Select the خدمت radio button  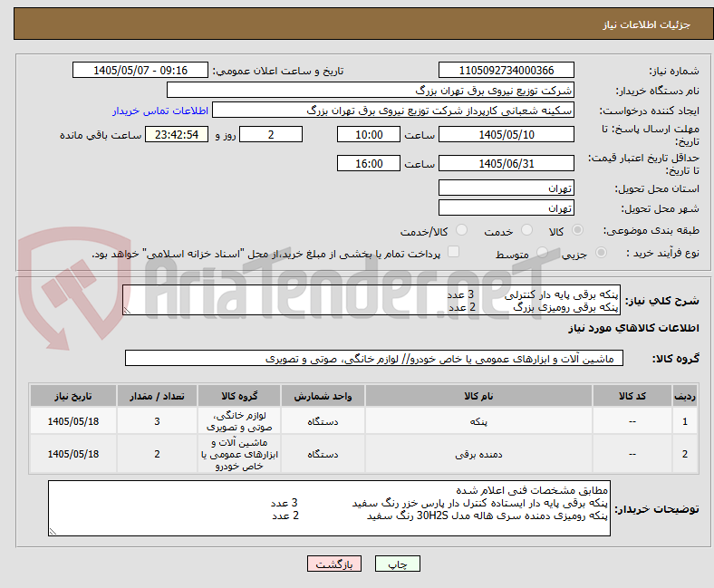pos(526,230)
